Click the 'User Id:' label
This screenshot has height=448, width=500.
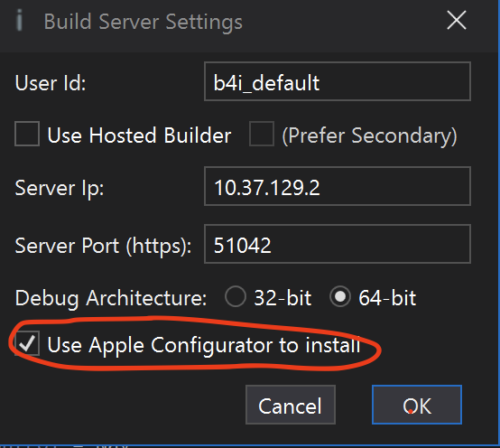pos(51,83)
